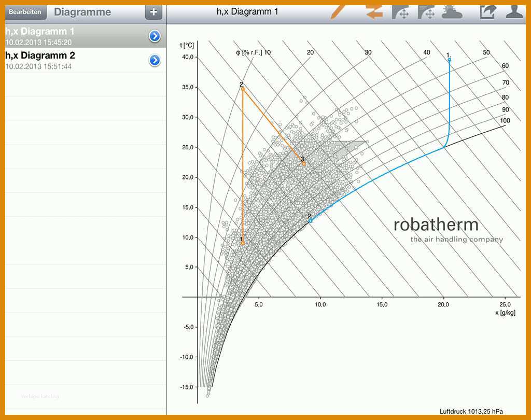Select orange process point 3 near 22°C
Image resolution: width=531 pixels, height=420 pixels.
pyautogui.click(x=304, y=164)
